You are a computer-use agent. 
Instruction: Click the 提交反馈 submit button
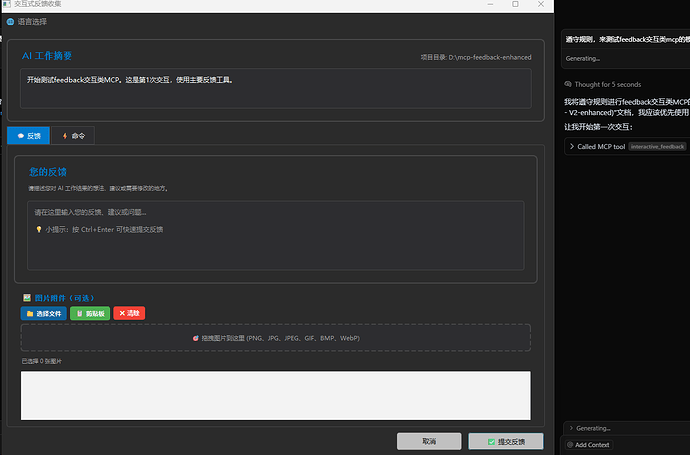[506, 441]
